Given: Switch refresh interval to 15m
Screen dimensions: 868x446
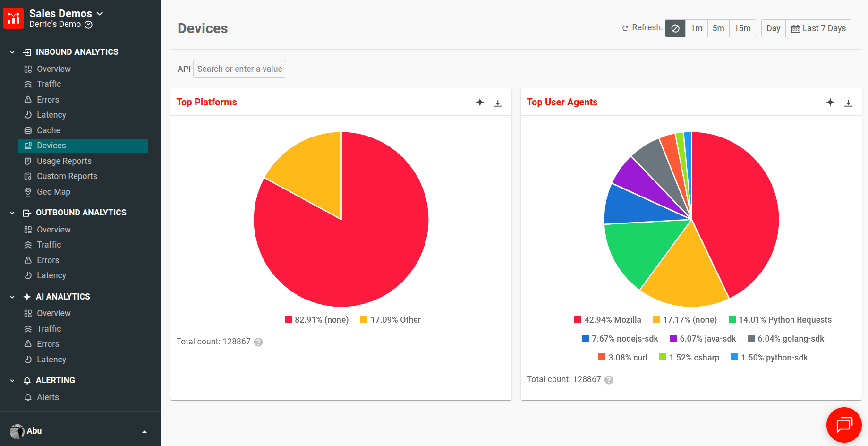Looking at the screenshot, I should pyautogui.click(x=742, y=28).
